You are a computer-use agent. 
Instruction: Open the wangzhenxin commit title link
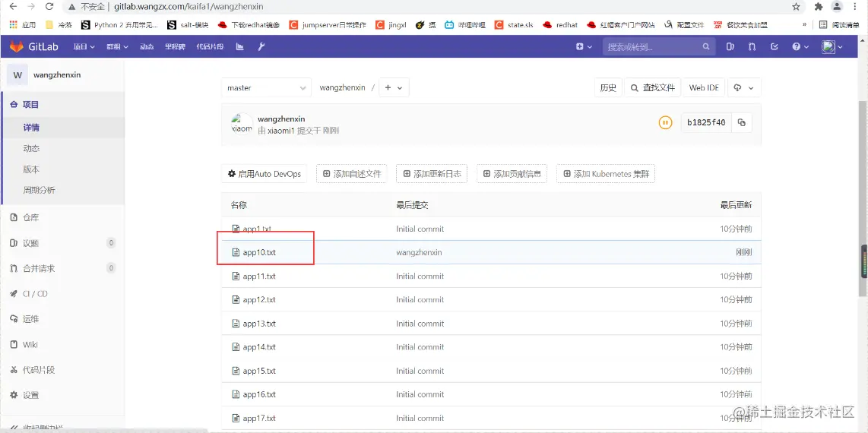coord(281,119)
